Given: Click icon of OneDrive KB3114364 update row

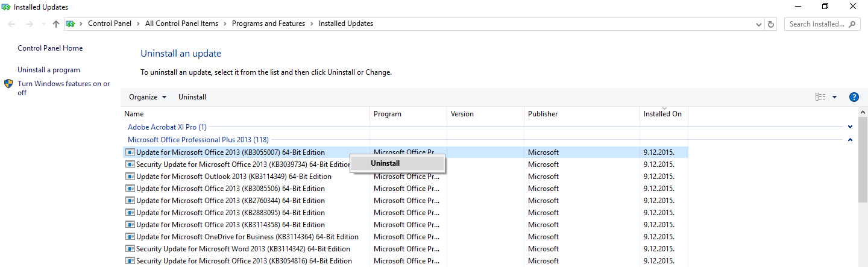Looking at the screenshot, I should [x=130, y=237].
